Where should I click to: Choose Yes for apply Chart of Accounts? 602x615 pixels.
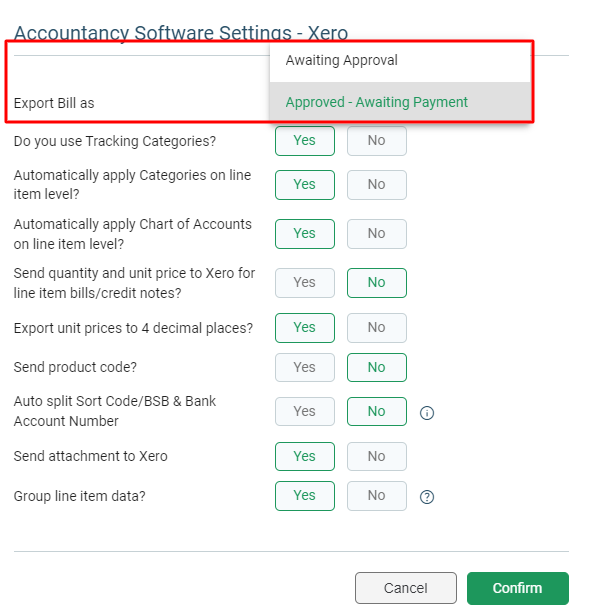[x=305, y=234]
